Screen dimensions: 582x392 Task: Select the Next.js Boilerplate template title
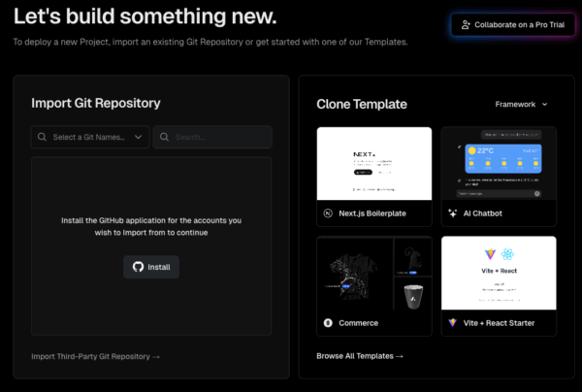[x=372, y=213]
